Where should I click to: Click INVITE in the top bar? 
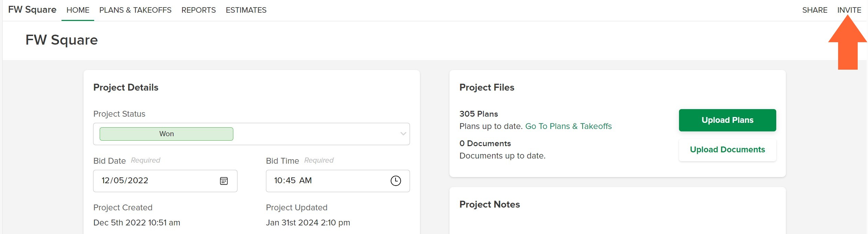[849, 10]
